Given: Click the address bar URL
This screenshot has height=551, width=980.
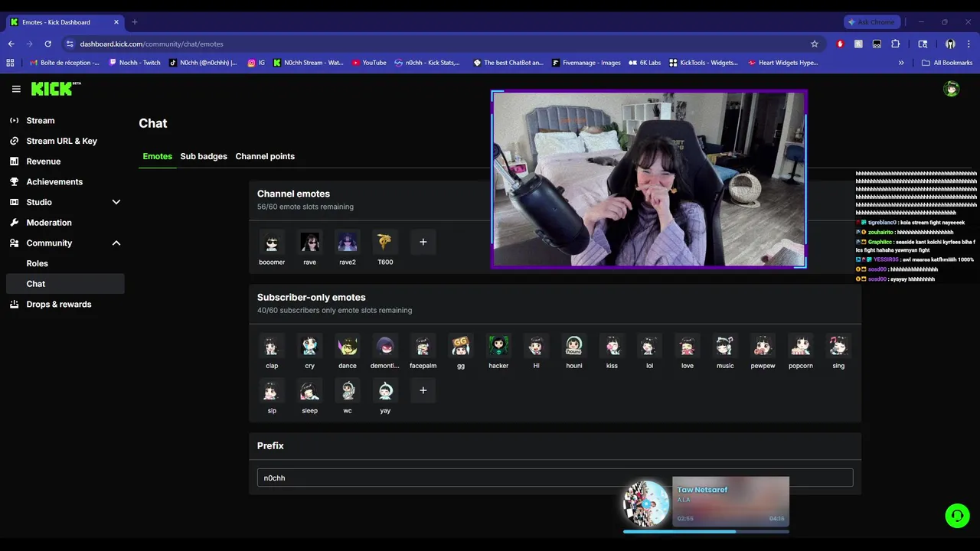Looking at the screenshot, I should click(152, 44).
